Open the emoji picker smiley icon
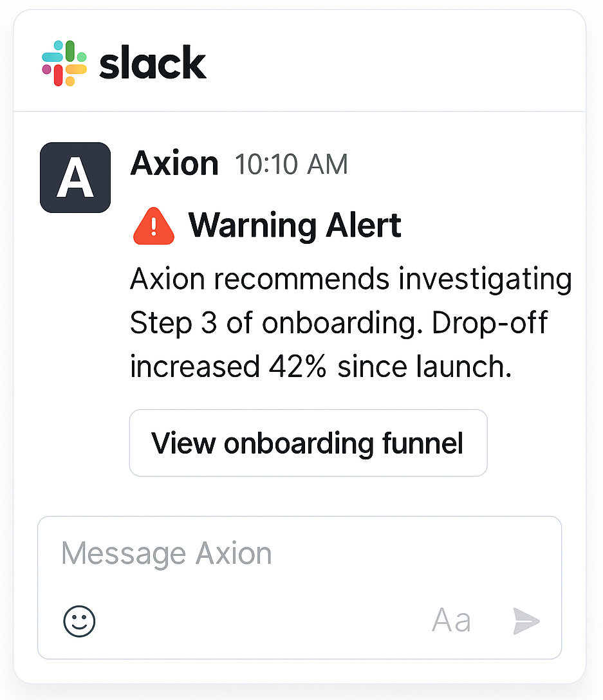 click(x=80, y=621)
